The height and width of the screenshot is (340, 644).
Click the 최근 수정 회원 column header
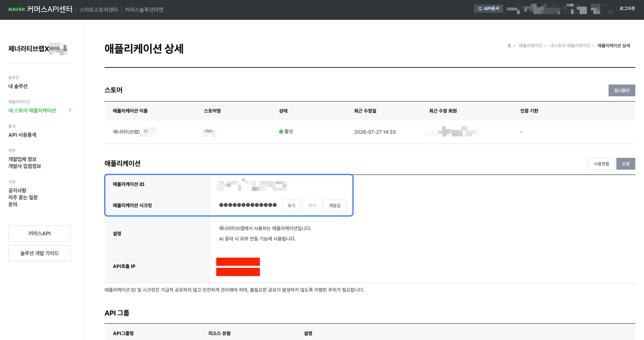[x=443, y=111]
